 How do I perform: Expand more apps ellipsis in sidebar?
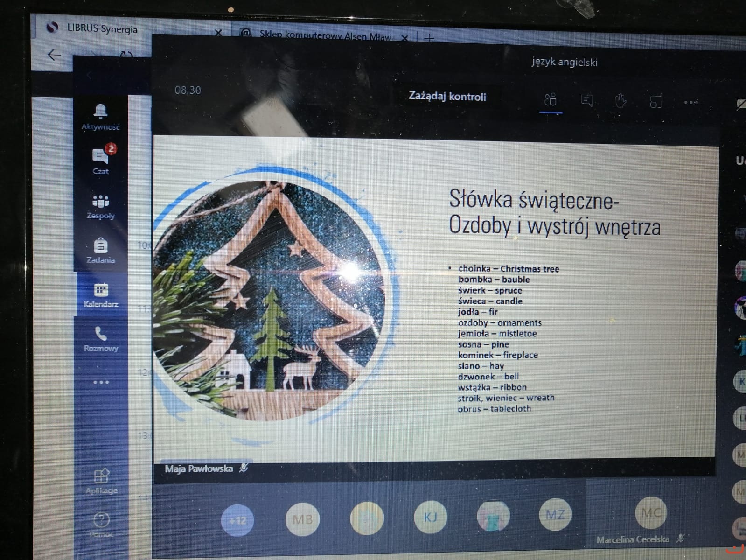(x=101, y=382)
